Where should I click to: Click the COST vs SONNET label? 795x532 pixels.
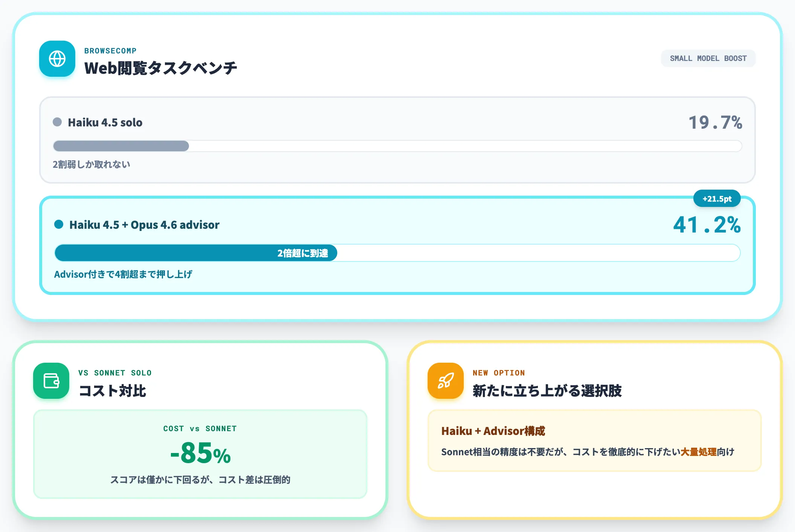point(200,429)
